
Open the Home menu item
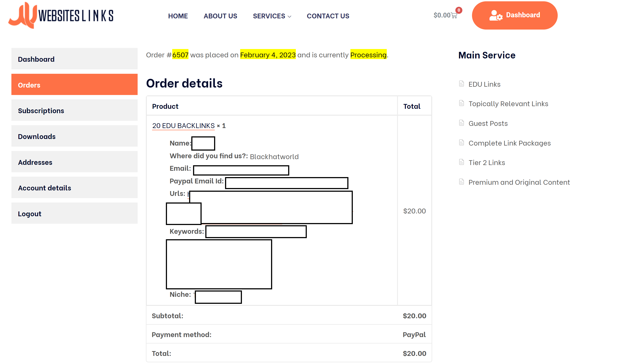(178, 16)
